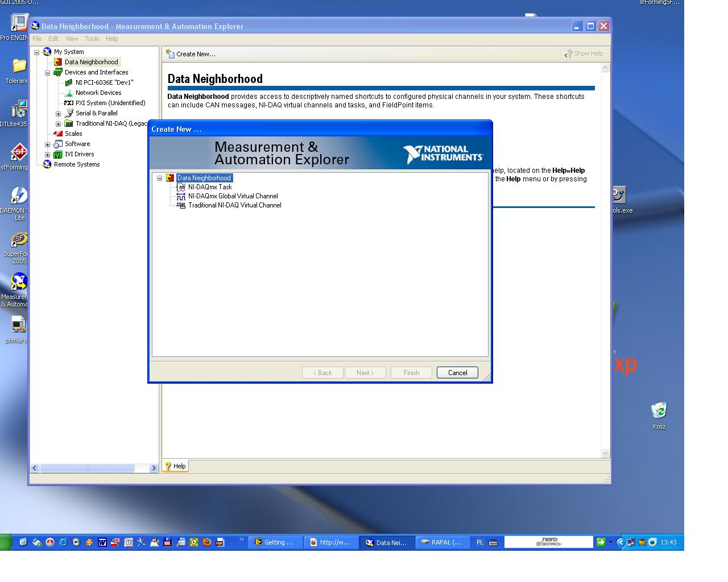Viewport: 728px width, 582px height.
Task: Click the Nero search input field
Action: tap(548, 542)
